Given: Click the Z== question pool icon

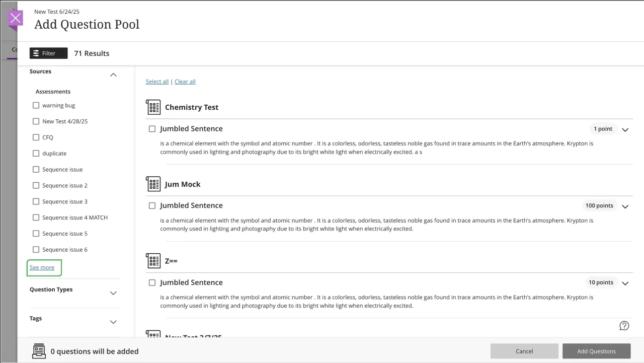Looking at the screenshot, I should pyautogui.click(x=153, y=260).
